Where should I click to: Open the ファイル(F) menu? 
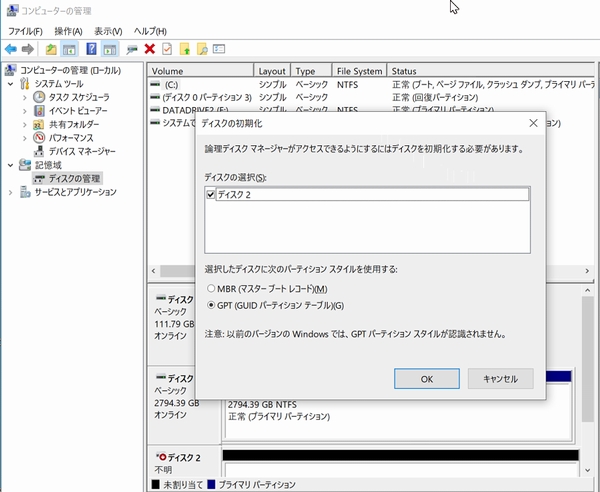[x=25, y=31]
